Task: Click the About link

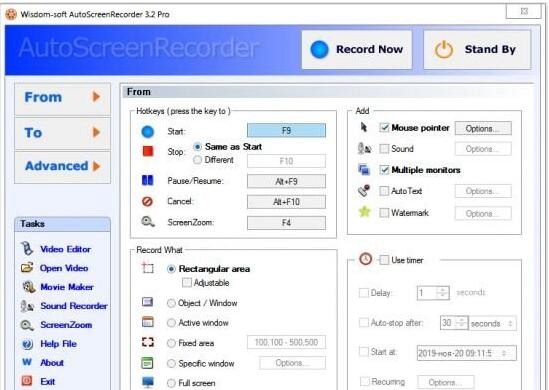Action: (x=52, y=363)
